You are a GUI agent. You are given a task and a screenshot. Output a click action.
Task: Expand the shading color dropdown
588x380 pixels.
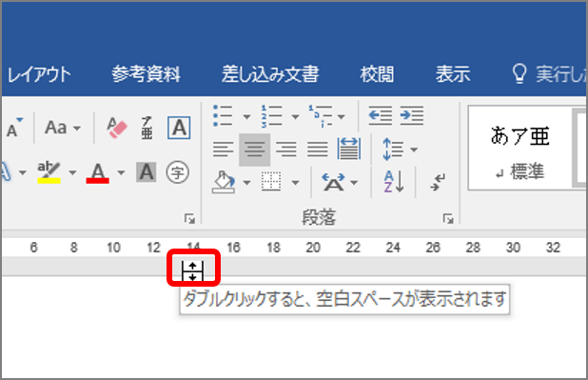[246, 183]
